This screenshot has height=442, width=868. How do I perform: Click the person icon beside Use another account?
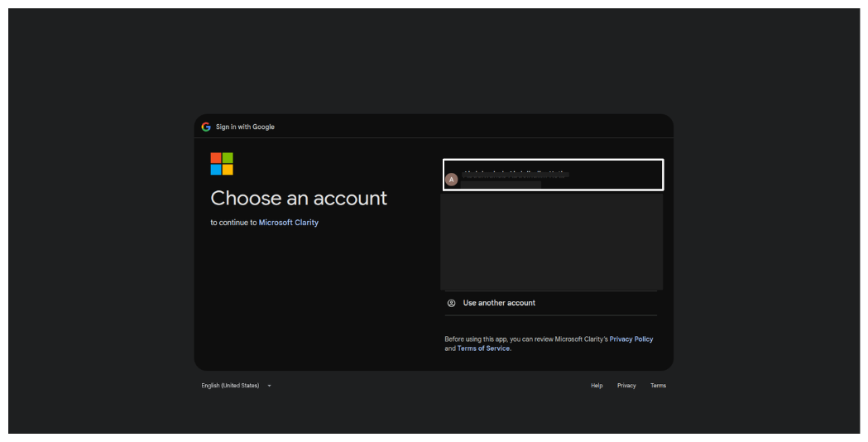452,303
